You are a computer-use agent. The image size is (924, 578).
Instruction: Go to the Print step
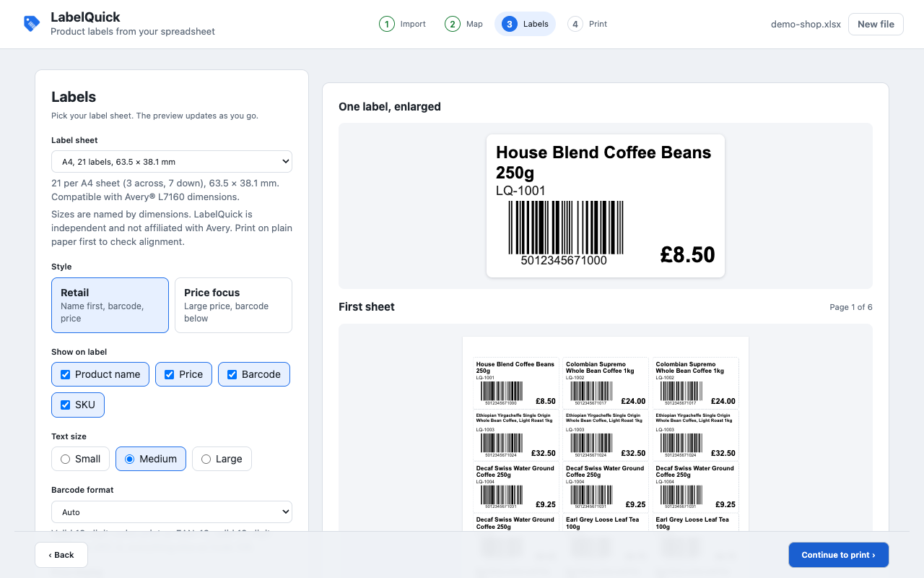pyautogui.click(x=588, y=24)
